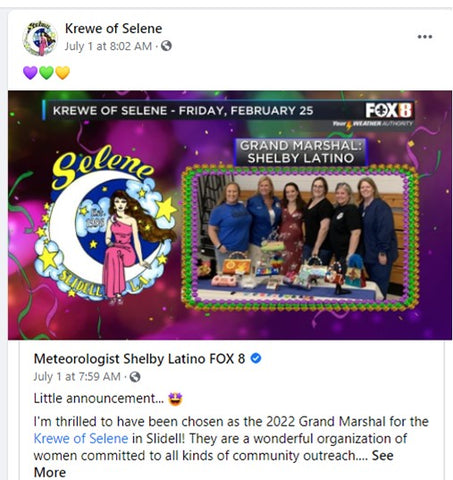Click the FOX 8 logo in the image
Viewport: 453px width, 480px height.
pyautogui.click(x=389, y=110)
